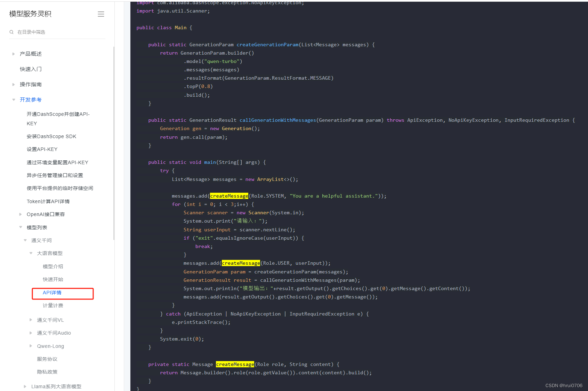This screenshot has width=588, height=391.
Task: Click callGenerationWithMessages method name in its declaration
Action: 278,120
